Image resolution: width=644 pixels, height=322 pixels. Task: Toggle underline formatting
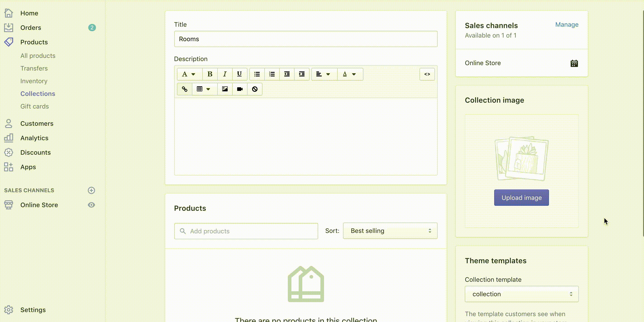239,74
